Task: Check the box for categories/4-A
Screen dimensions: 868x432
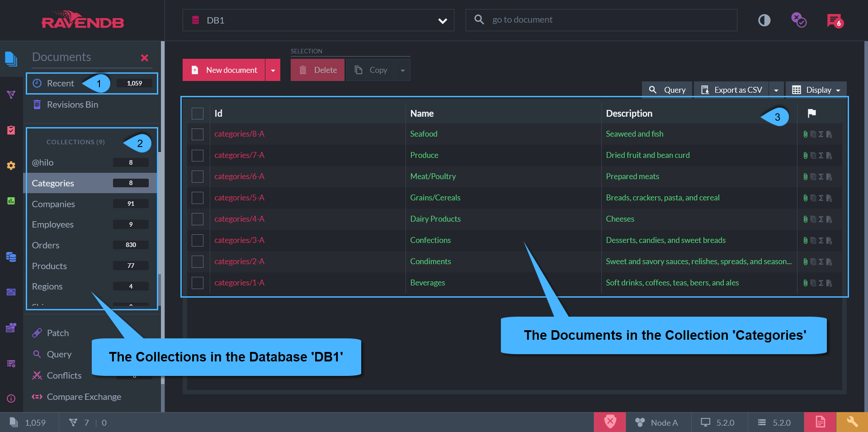Action: 198,219
